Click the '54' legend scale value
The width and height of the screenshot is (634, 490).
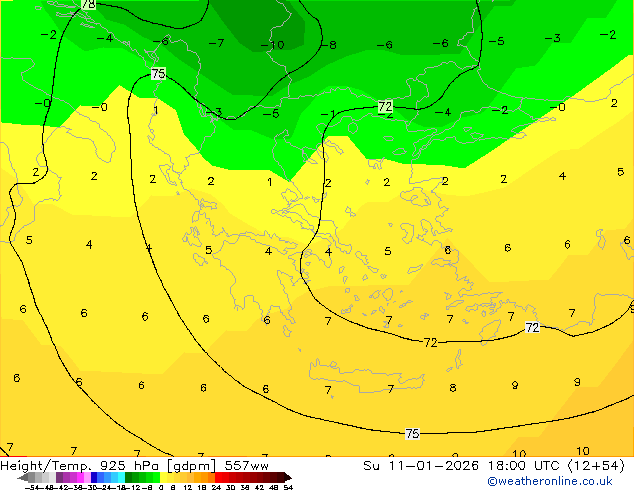(x=288, y=487)
